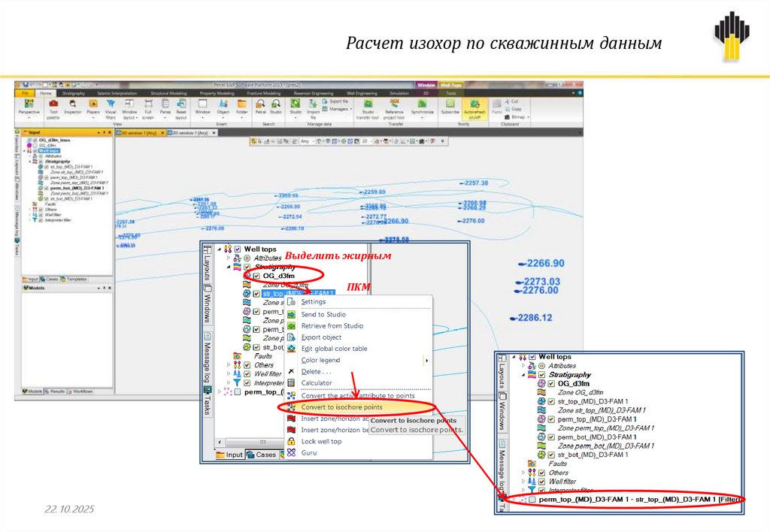Image resolution: width=770 pixels, height=532 pixels.
Task: Select Edit global color table
Action: [x=334, y=349]
